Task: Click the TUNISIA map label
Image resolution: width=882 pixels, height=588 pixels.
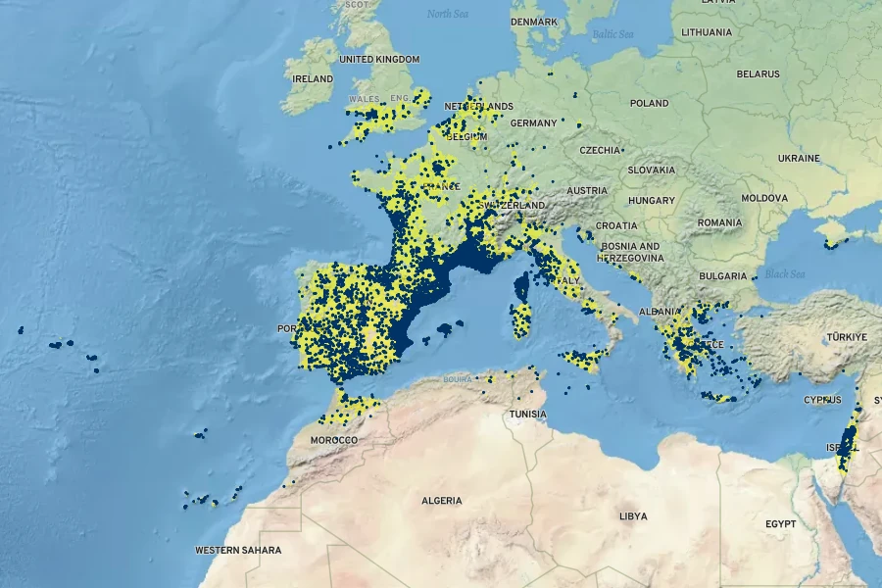Action: (x=527, y=415)
